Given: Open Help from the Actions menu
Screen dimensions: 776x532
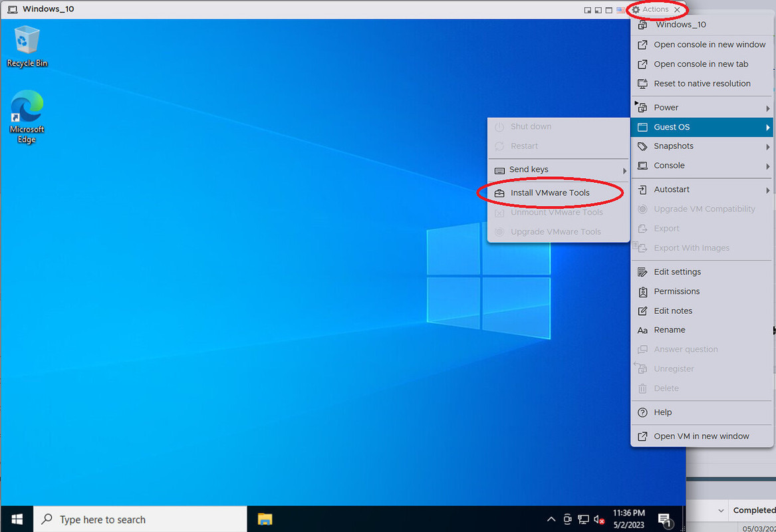Looking at the screenshot, I should pos(702,412).
